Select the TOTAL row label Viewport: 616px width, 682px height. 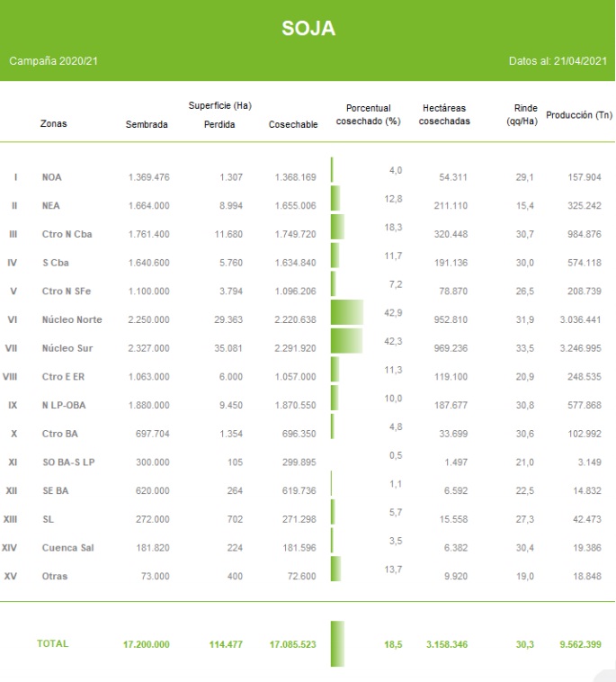52,643
